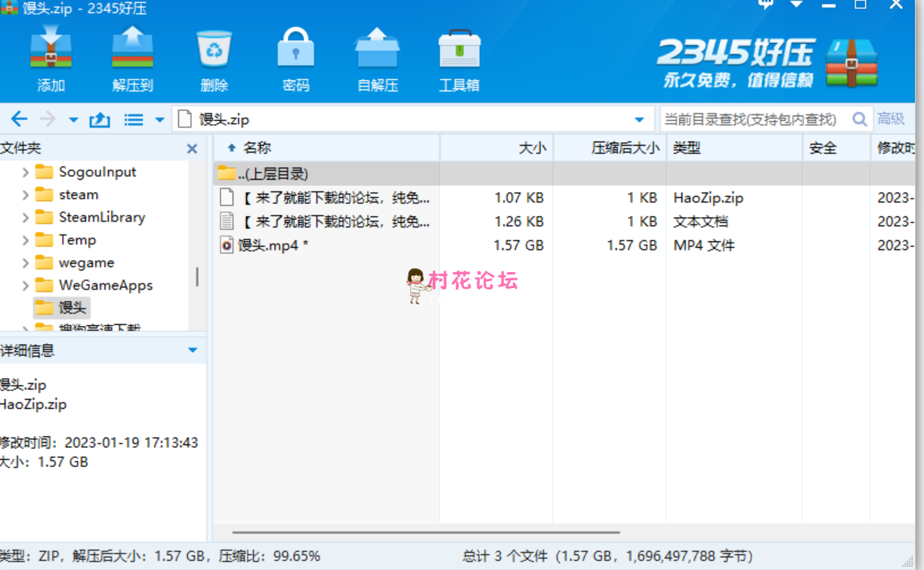Sort by the 名称 column header

click(x=257, y=148)
